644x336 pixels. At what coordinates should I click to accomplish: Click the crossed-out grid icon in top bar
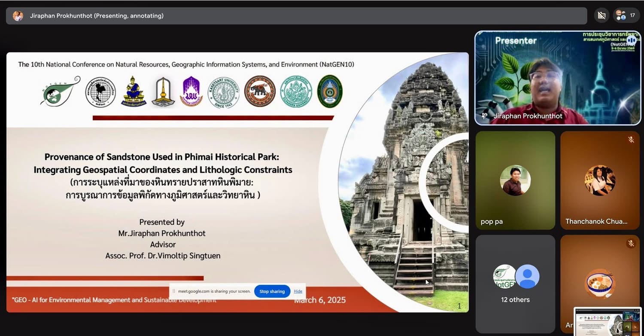pos(601,15)
